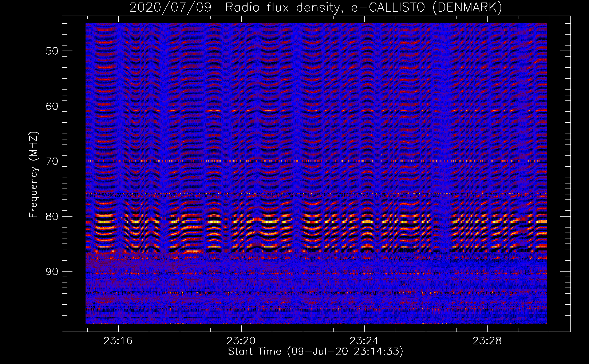Screen dimensions: 589x364
Task: Click the 23:24 time tick label
Action: 364,341
